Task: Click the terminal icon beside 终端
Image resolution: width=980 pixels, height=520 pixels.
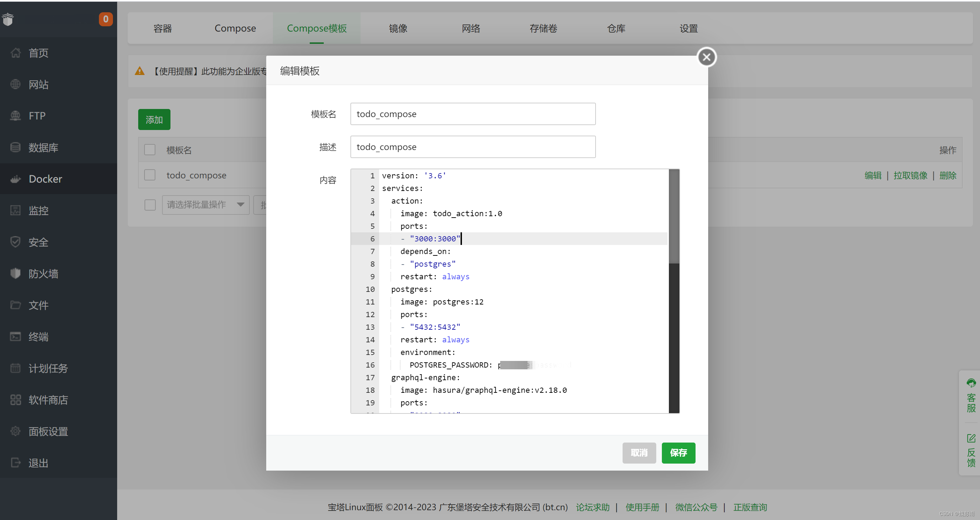Action: tap(15, 336)
